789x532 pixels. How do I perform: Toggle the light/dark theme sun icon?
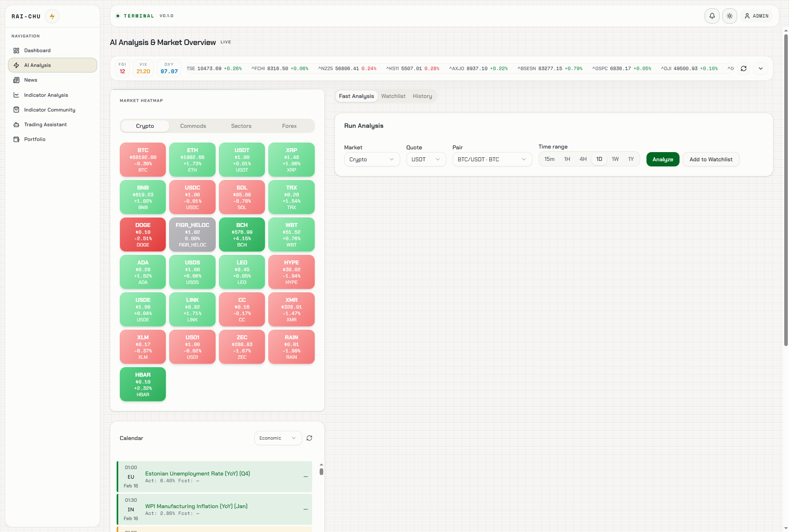pos(729,16)
